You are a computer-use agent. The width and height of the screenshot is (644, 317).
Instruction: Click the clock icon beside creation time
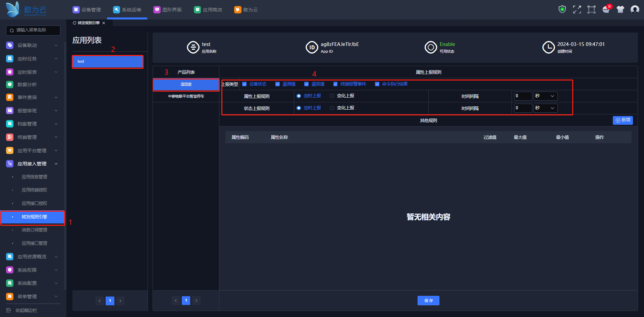point(549,47)
